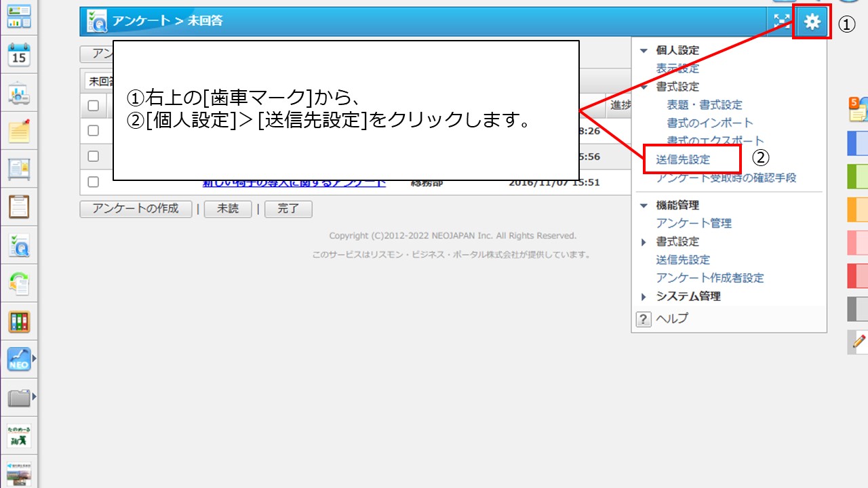Collapse the 機能管理 section

644,205
